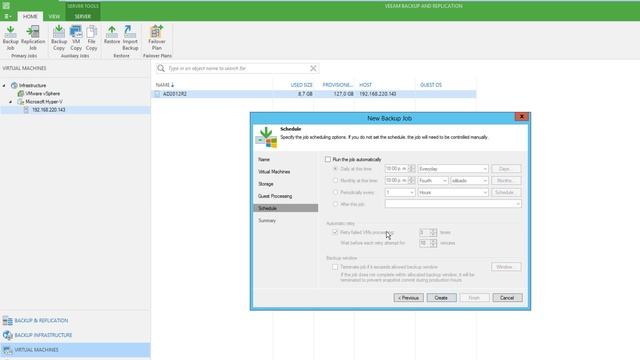
Task: Toggle Terminate job if exceeds backup window
Action: click(x=335, y=267)
